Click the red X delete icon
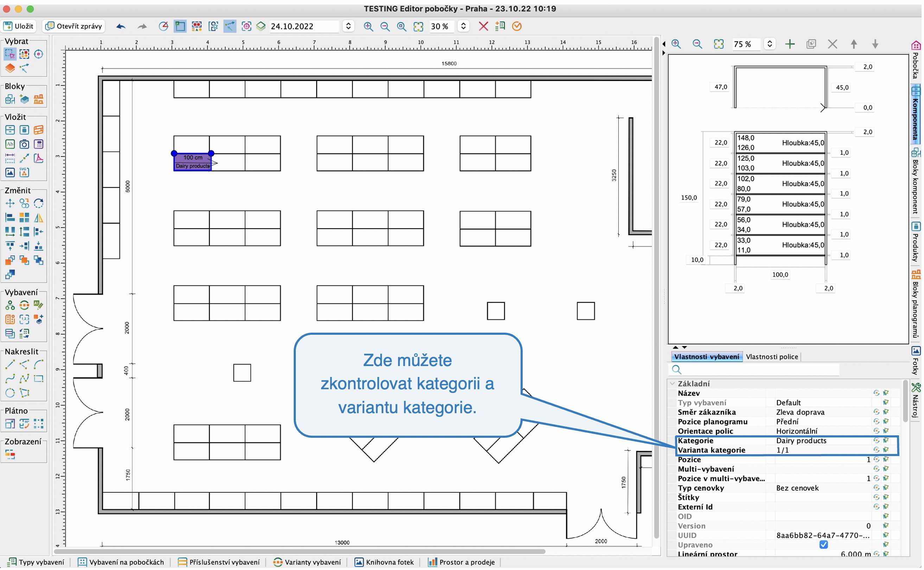The height and width of the screenshot is (570, 924). coord(484,26)
